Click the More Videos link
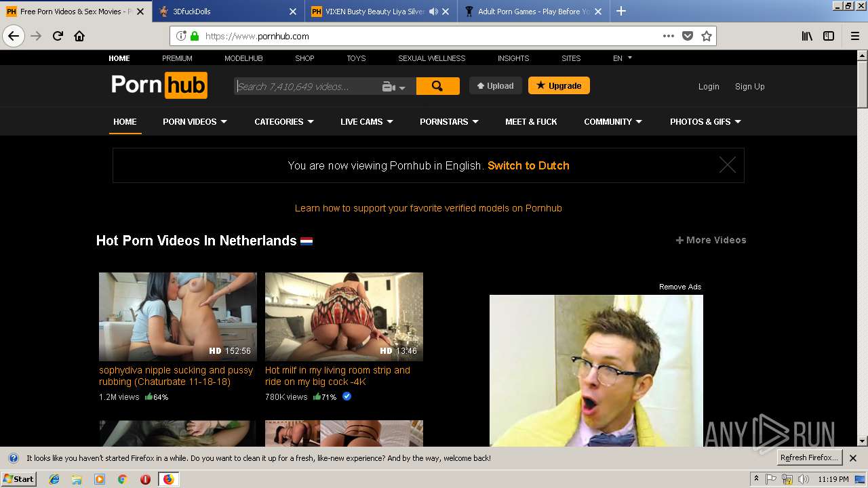The width and height of the screenshot is (868, 488). point(711,240)
